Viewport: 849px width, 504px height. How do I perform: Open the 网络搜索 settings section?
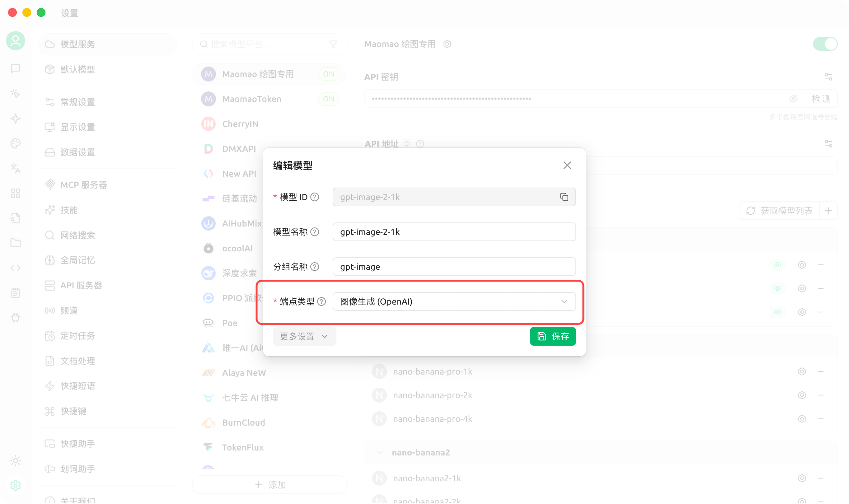pos(107,235)
